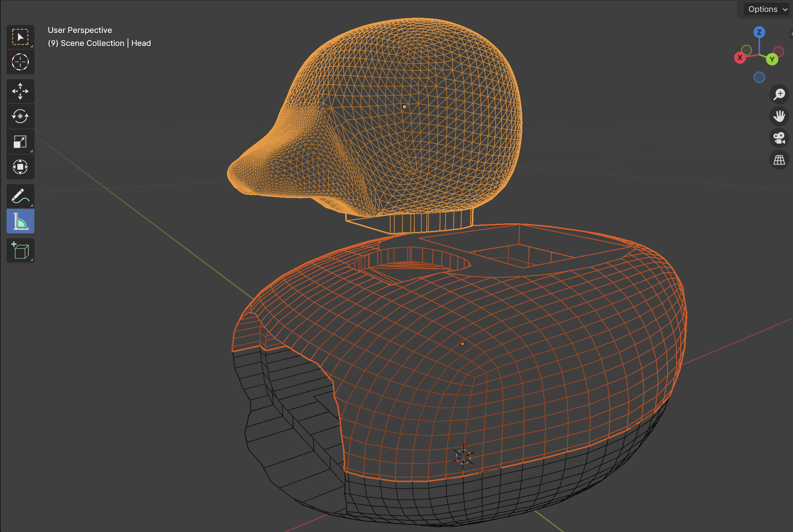Toggle camera view with the camera icon
The height and width of the screenshot is (532, 793).
(x=779, y=138)
